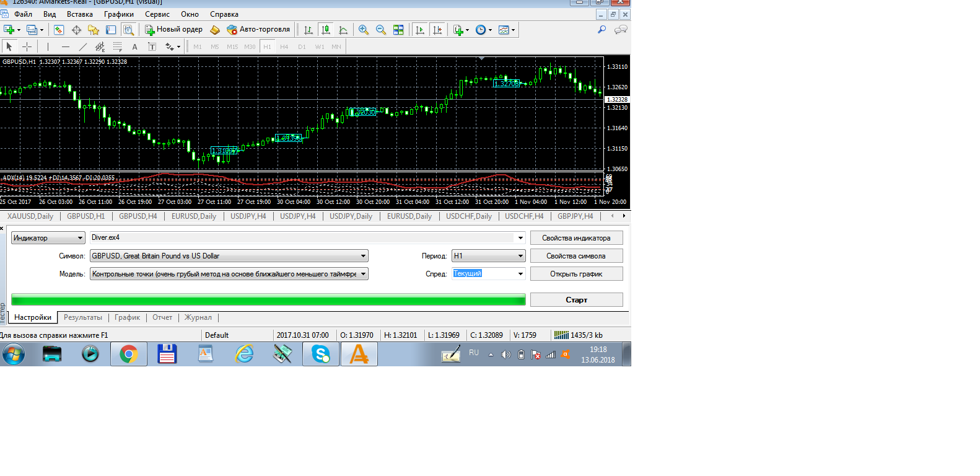Screen dimensions: 980x476
Task: Toggle candlestick chart mode
Action: click(x=326, y=30)
